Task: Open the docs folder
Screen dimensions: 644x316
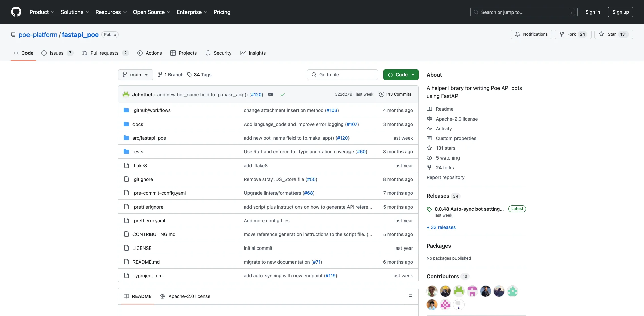Action: pos(138,124)
